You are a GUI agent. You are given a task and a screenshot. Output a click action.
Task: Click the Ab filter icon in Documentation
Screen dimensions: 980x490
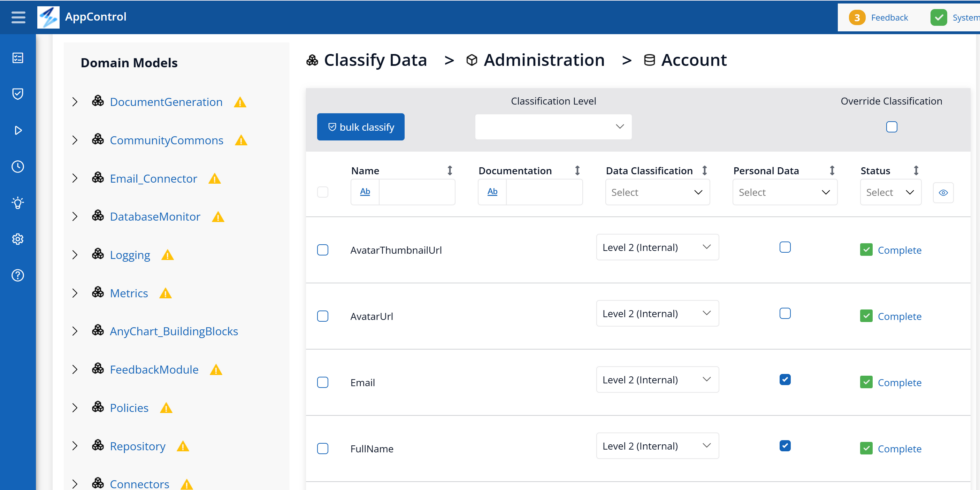click(x=492, y=192)
